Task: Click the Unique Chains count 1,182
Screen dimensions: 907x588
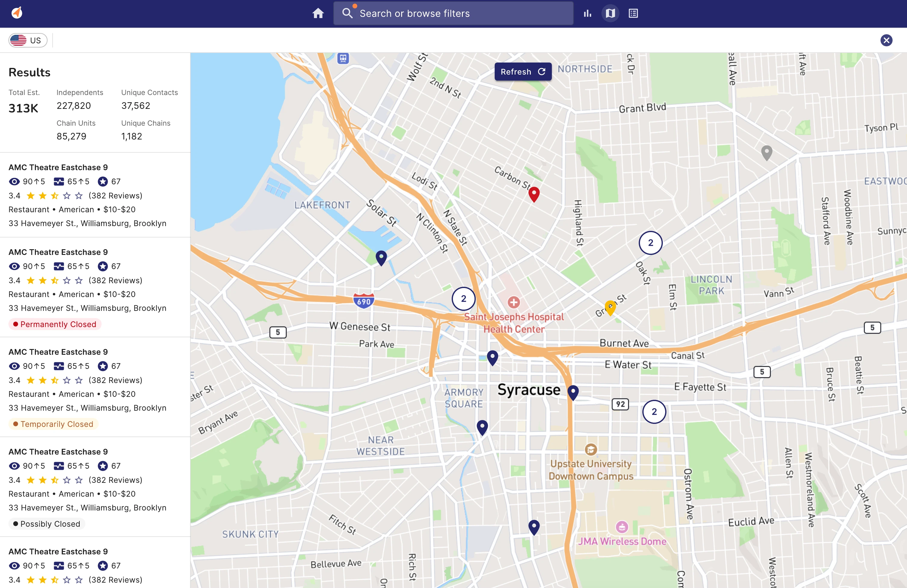Action: [x=131, y=136]
